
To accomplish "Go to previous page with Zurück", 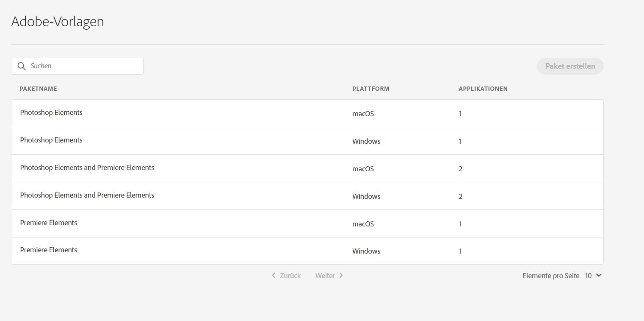I will [x=286, y=276].
